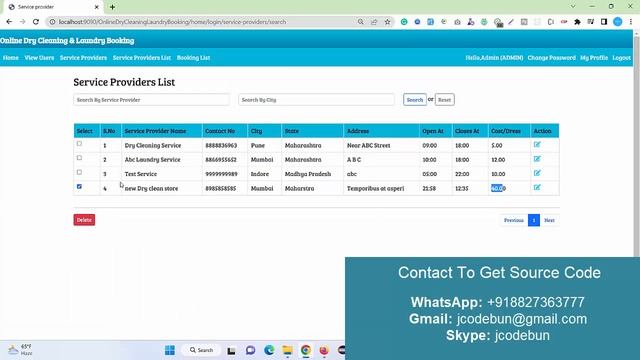The image size is (640, 360).
Task: Close the Service provider tab
Action: click(97, 7)
